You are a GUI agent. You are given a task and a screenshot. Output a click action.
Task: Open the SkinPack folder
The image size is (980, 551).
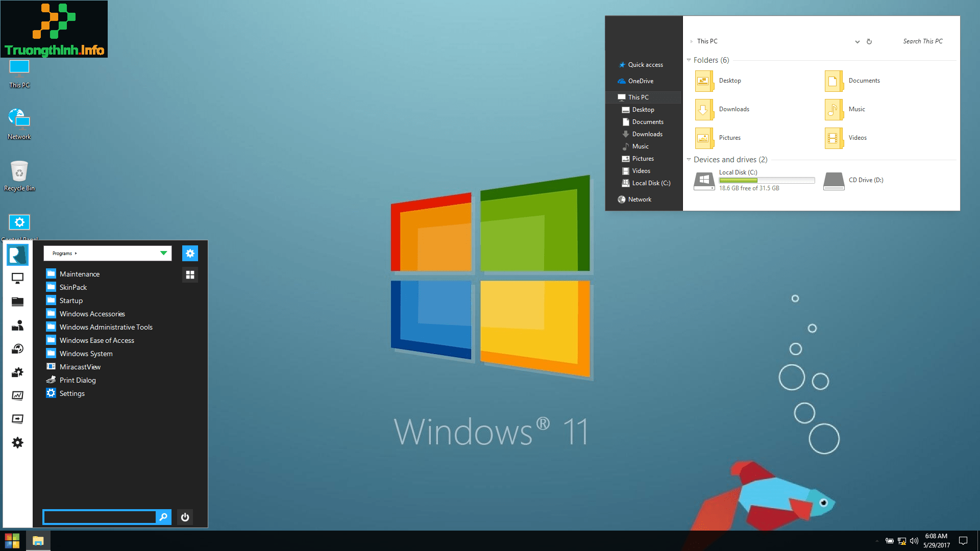[66, 287]
